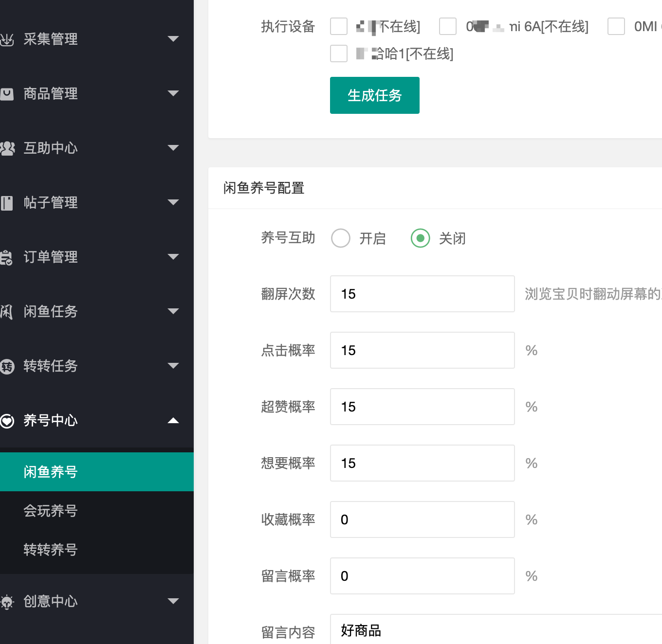662x644 pixels.
Task: Click the 采集管理 sidebar icon
Action: click(7, 39)
